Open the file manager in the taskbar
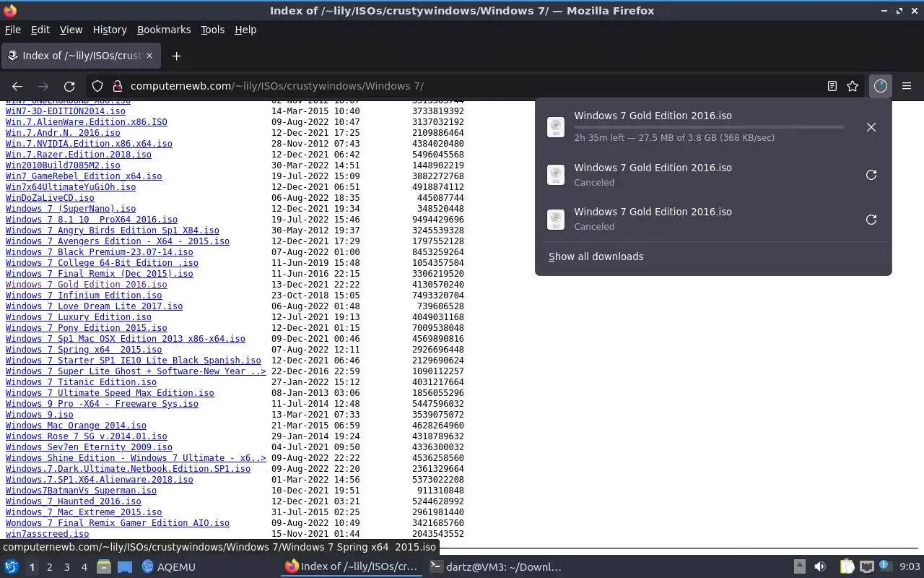 click(x=104, y=567)
